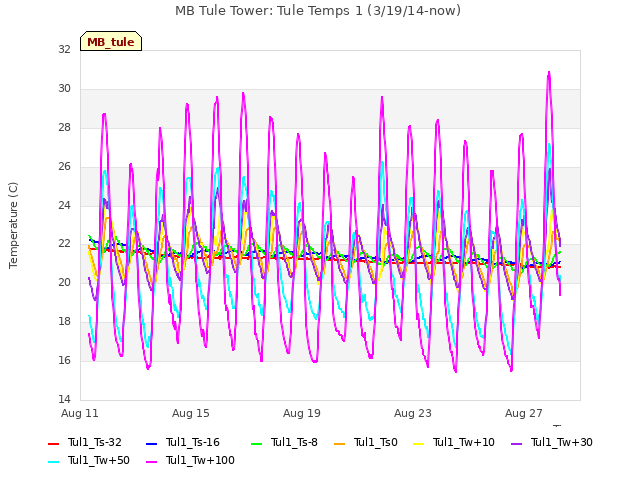Click the Aug 11 x-axis tick label
640x480 pixels.
(x=80, y=413)
